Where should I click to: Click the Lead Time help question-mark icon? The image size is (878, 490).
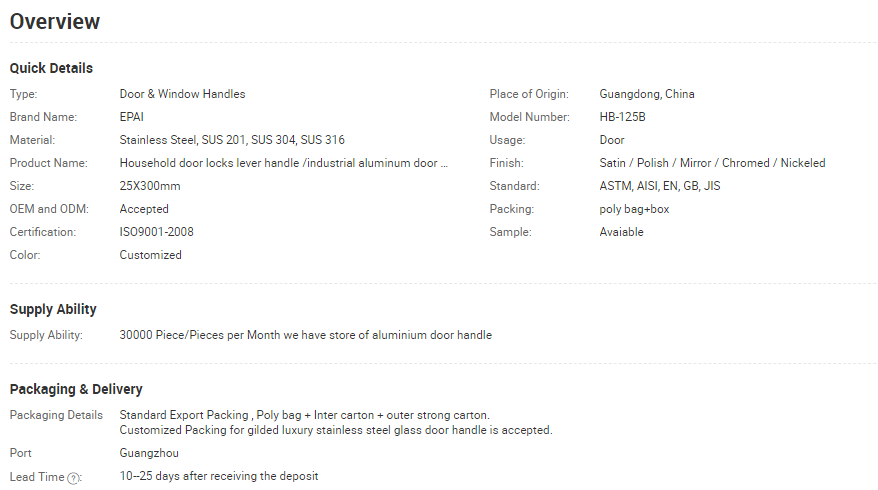coord(73,478)
